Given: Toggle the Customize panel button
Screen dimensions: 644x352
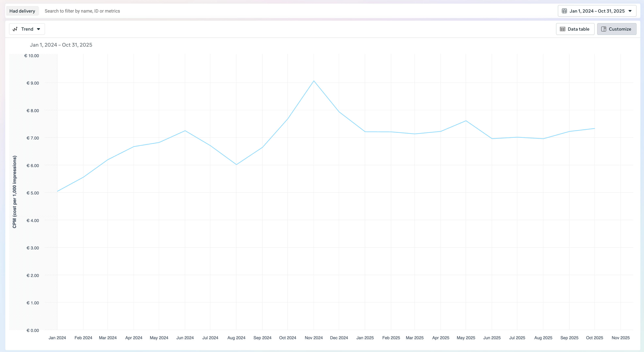Looking at the screenshot, I should click(x=616, y=29).
